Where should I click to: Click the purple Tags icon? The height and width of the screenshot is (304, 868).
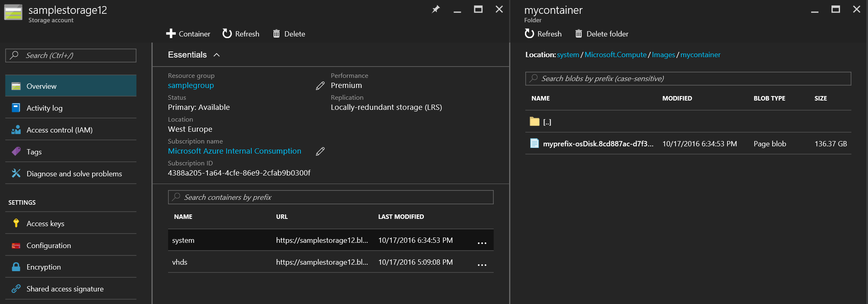click(16, 151)
